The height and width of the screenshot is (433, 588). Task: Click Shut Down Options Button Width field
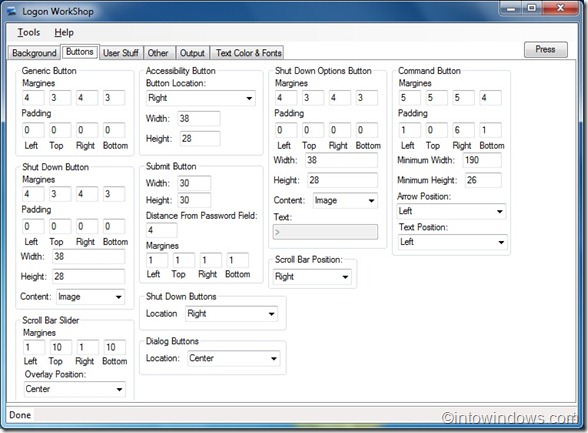coord(341,160)
